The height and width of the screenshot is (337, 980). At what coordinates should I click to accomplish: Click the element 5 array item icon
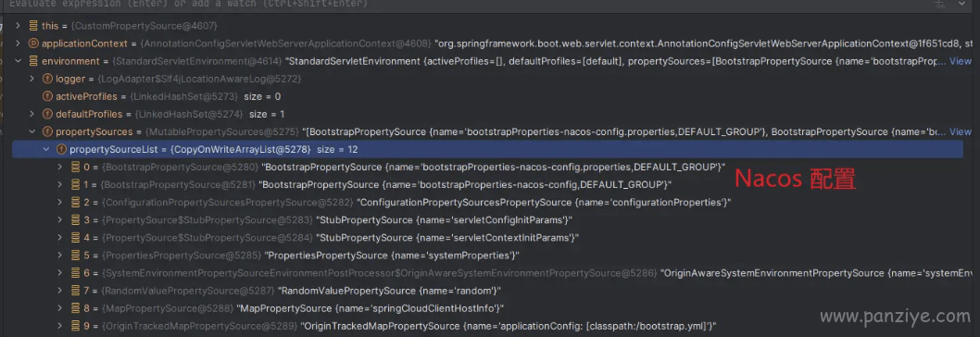pos(76,256)
